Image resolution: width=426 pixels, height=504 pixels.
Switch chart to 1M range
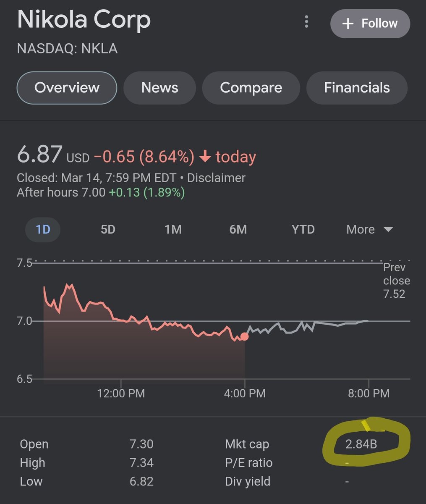[173, 229]
